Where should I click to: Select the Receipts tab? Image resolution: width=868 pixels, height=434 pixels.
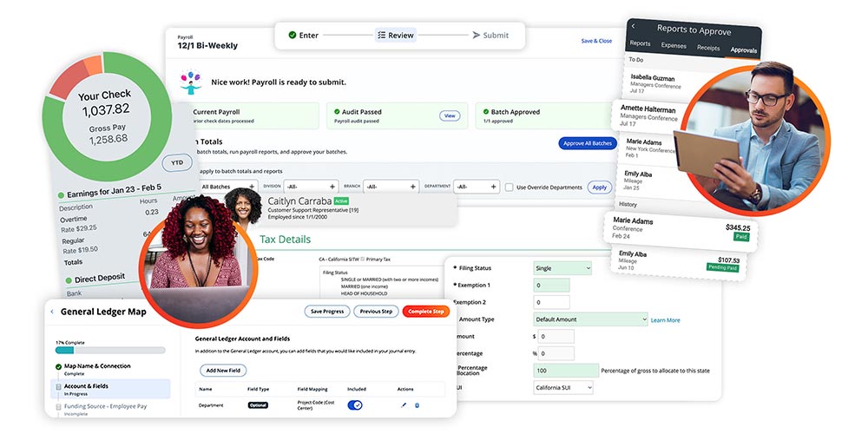(707, 48)
